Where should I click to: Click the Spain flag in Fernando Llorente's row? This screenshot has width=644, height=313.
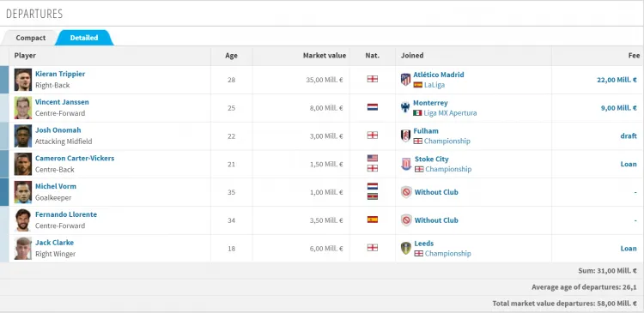coord(373,220)
